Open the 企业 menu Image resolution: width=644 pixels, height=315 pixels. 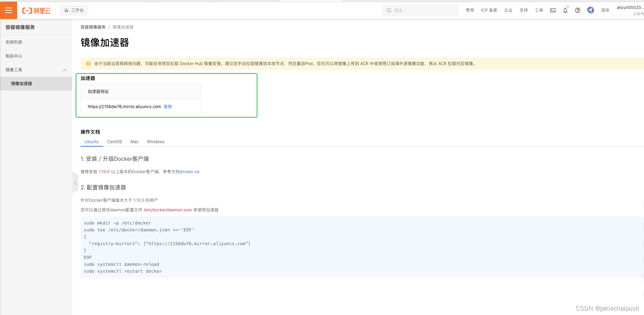pyautogui.click(x=508, y=10)
